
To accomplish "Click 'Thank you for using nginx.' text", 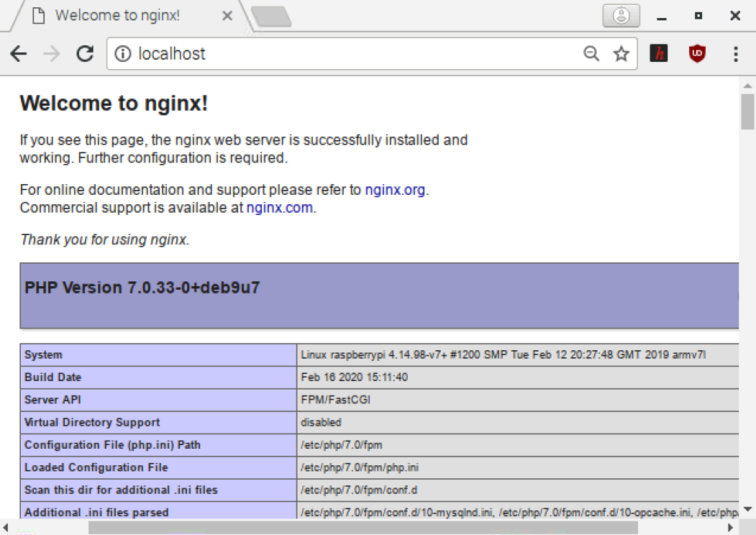I will 104,239.
